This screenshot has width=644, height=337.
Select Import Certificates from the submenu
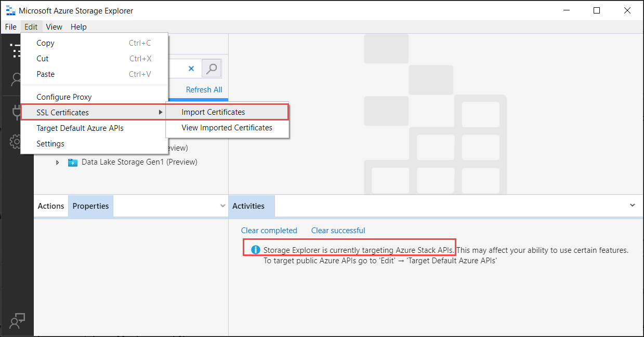pos(213,112)
